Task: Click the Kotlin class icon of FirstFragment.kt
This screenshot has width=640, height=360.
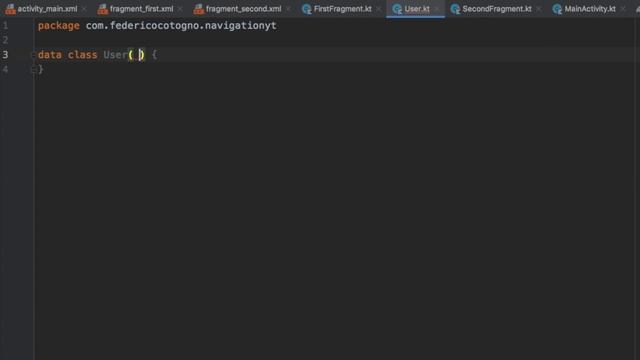Action: (x=307, y=9)
